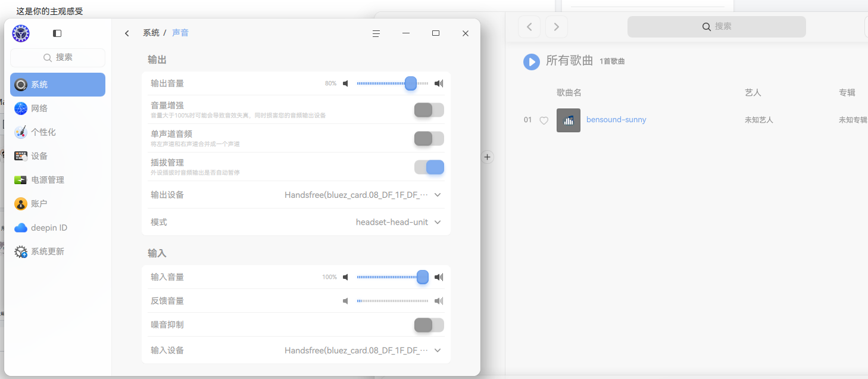Disable the 插拔管理 toggle
This screenshot has width=868, height=379.
tap(429, 167)
